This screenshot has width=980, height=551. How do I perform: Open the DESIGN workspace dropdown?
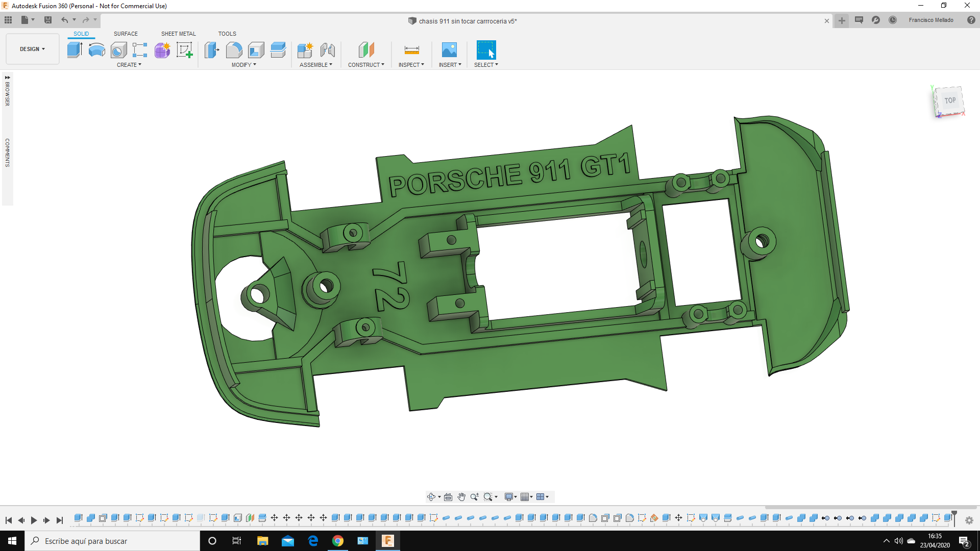pyautogui.click(x=32, y=49)
